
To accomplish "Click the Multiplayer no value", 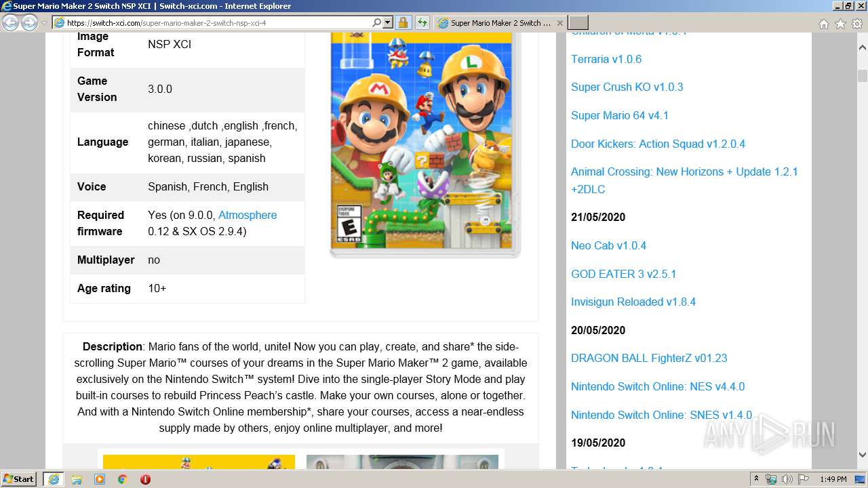I will tap(154, 260).
